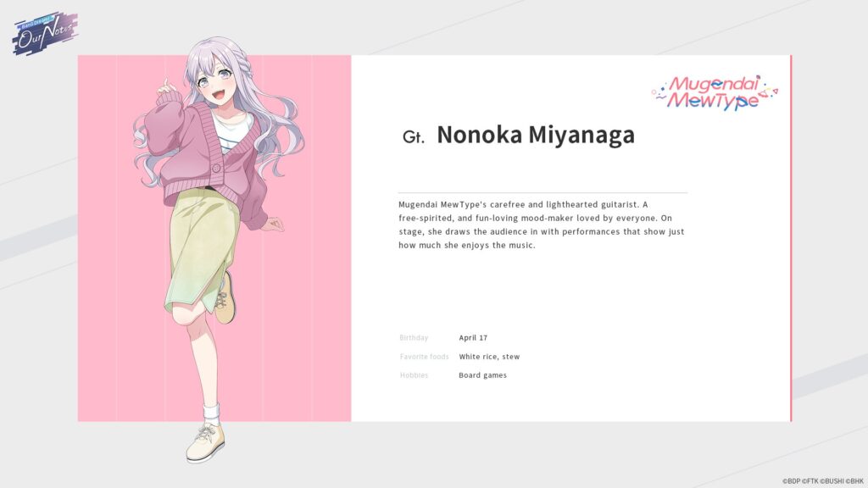Select the Favorite foods row
Viewport: 868px width, 488px height.
(423, 357)
